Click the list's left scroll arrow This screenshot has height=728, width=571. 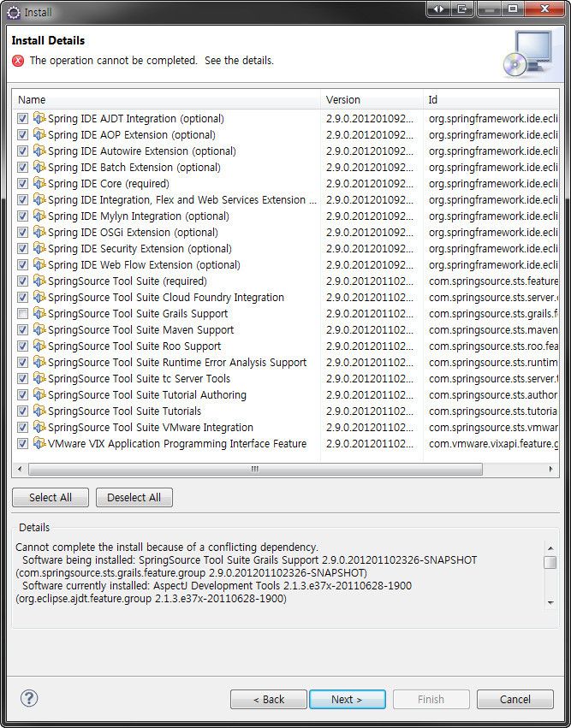pyautogui.click(x=20, y=469)
